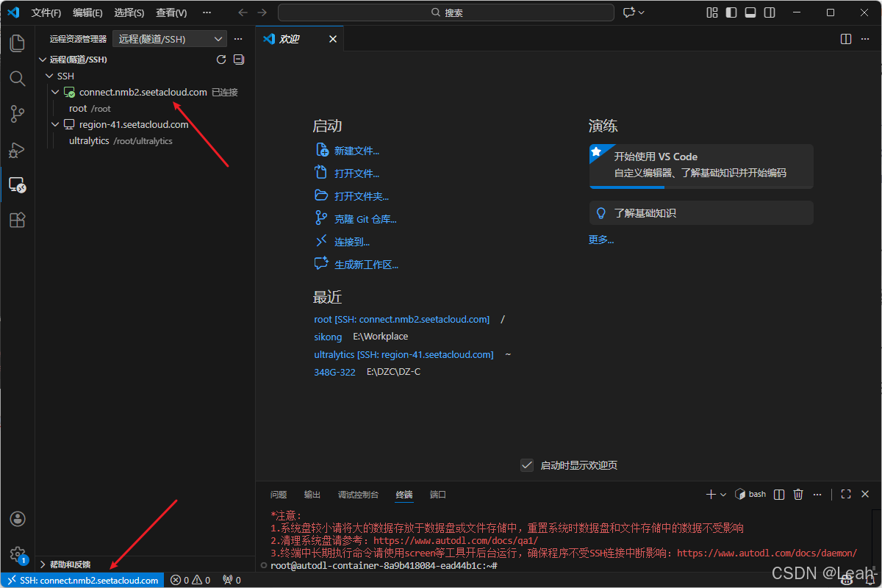Open the Source Control view
This screenshot has width=882, height=588.
pos(17,113)
